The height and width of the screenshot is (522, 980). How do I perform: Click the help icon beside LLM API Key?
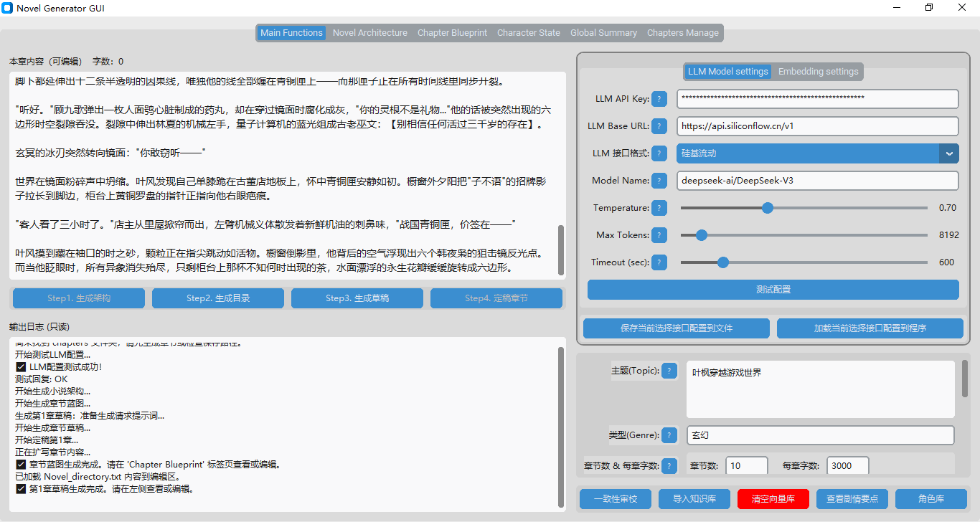(659, 99)
